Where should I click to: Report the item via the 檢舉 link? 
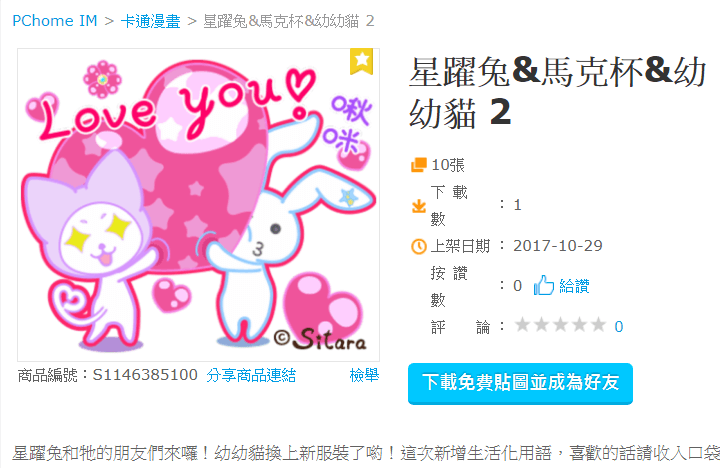tap(364, 375)
